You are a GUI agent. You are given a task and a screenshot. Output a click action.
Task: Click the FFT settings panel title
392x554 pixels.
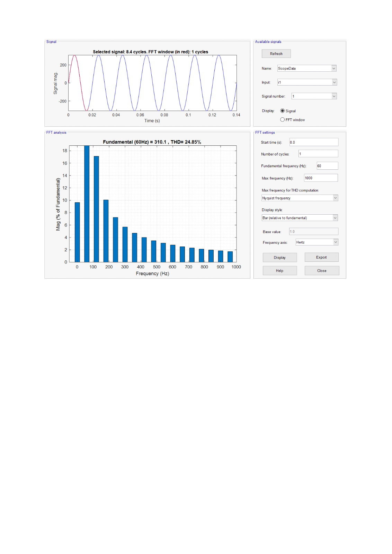(265, 133)
